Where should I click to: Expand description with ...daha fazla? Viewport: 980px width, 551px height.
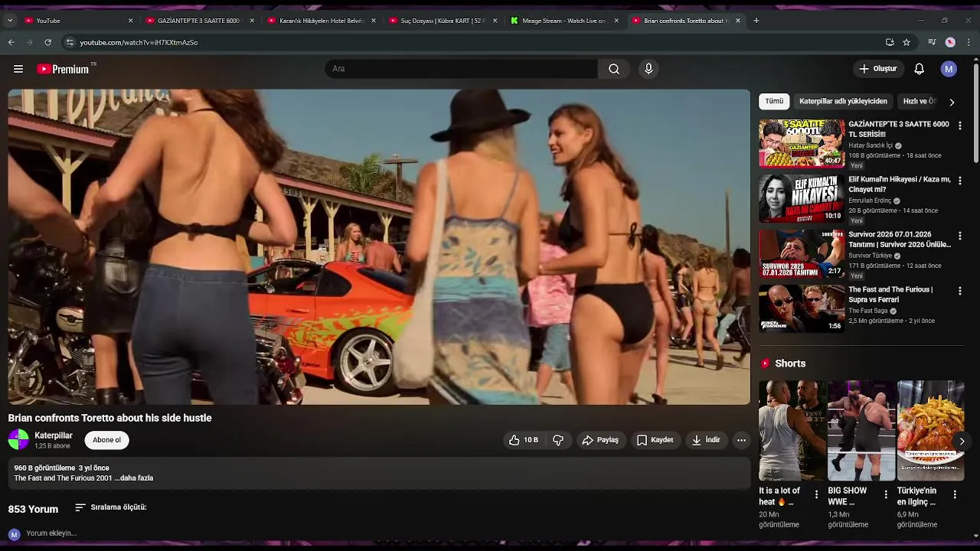tap(134, 478)
